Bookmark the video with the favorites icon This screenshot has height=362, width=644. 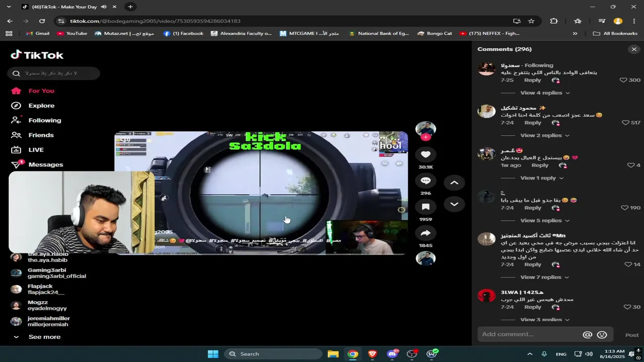pyautogui.click(x=426, y=207)
